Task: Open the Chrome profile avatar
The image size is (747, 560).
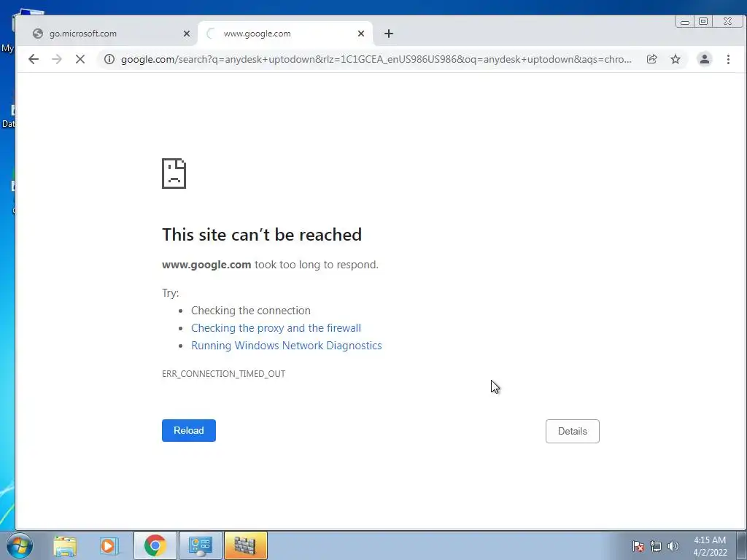Action: [704, 59]
